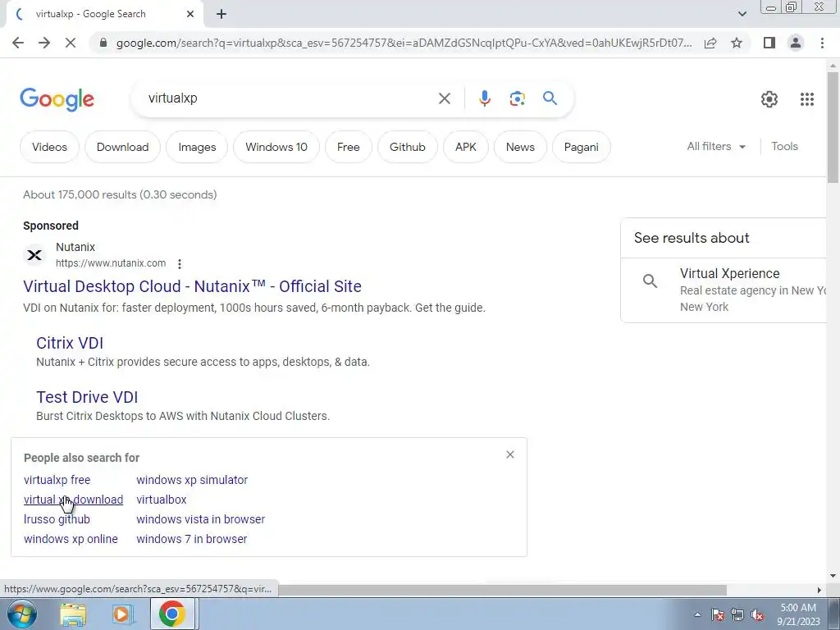Open Google quick settings gear
Image resolution: width=840 pixels, height=630 pixels.
click(769, 99)
